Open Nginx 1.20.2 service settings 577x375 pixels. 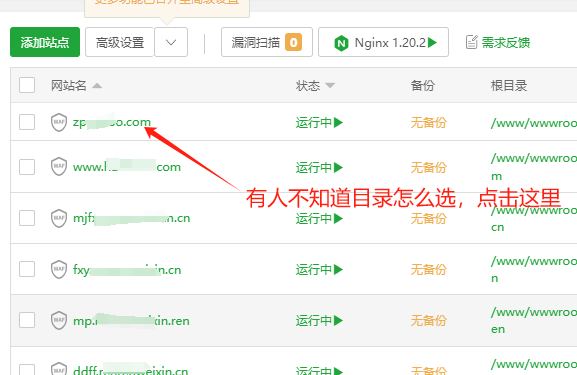click(383, 42)
